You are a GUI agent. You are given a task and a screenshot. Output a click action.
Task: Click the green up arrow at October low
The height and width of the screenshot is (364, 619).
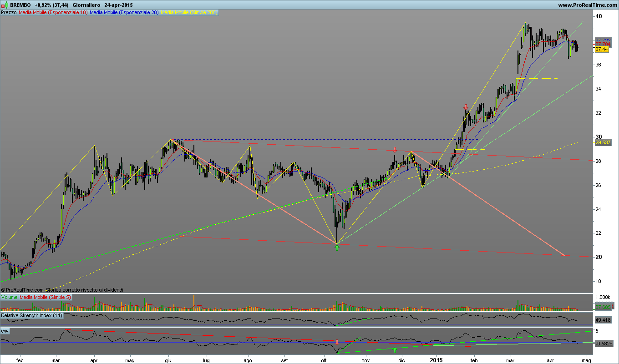pos(337,248)
